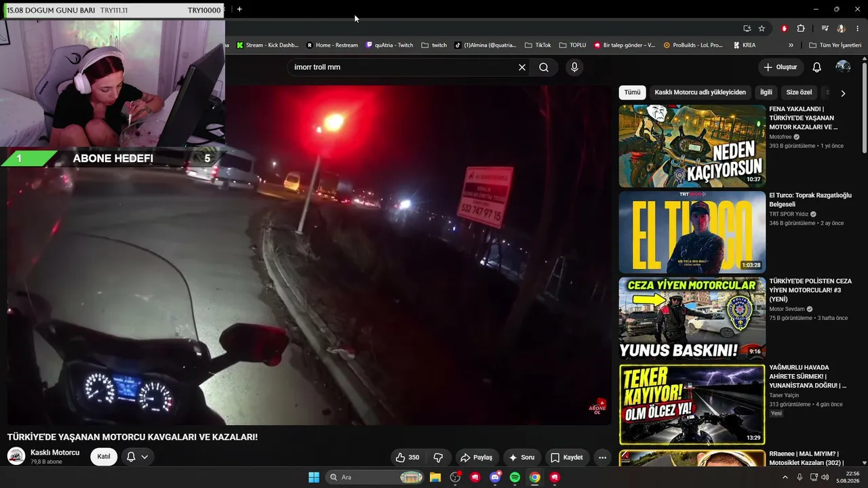Viewport: 868px width, 488px height.
Task: Switch to Chrome in the taskbar
Action: [534, 477]
